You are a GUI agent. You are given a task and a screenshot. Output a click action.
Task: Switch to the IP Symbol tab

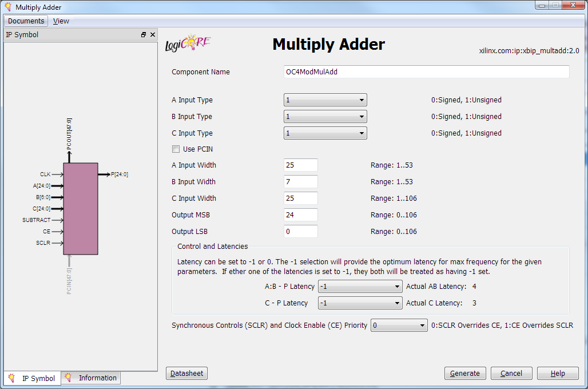point(33,378)
